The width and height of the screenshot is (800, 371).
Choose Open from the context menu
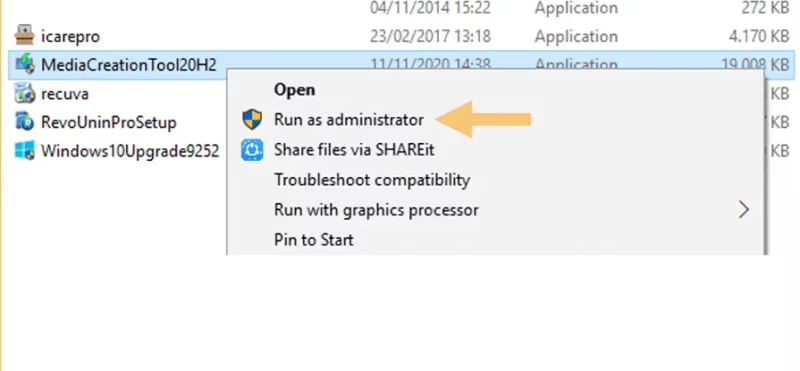[294, 90]
